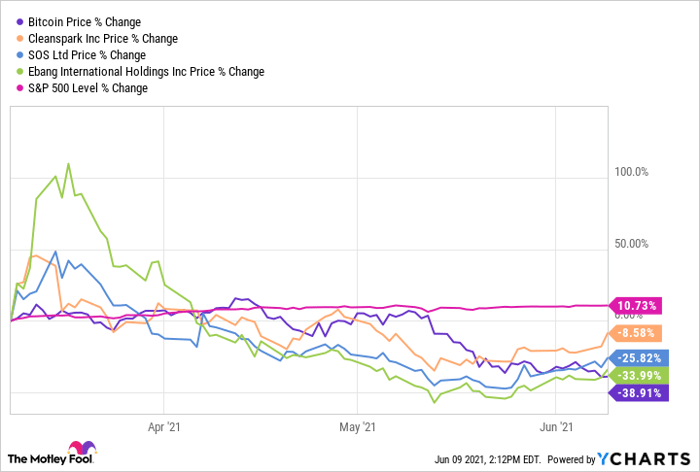700x472 pixels.
Task: Click the May '21 axis label
Action: [x=358, y=424]
